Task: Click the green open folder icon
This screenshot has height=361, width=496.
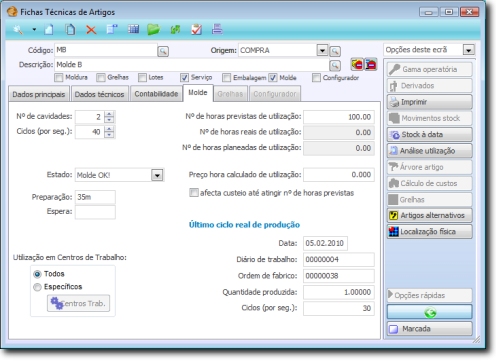Action: point(153,29)
